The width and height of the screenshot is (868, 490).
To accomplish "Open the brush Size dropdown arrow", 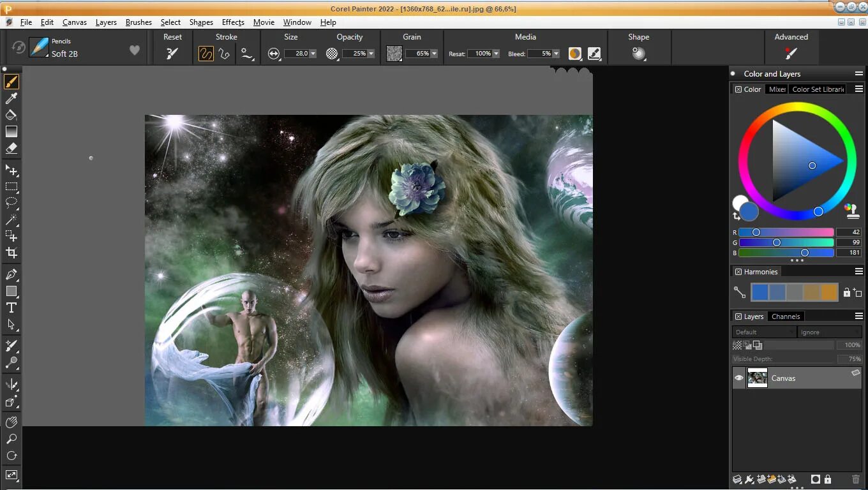I will 313,54.
